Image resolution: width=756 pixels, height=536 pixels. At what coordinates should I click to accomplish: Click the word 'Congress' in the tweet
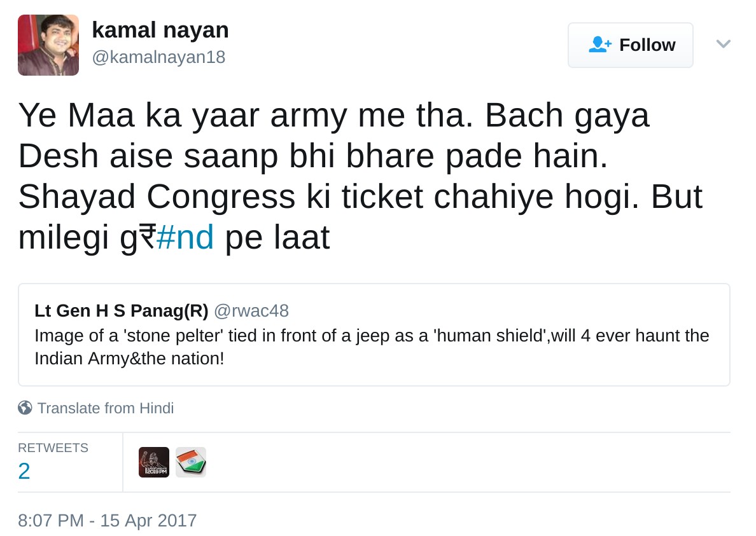[x=221, y=197]
